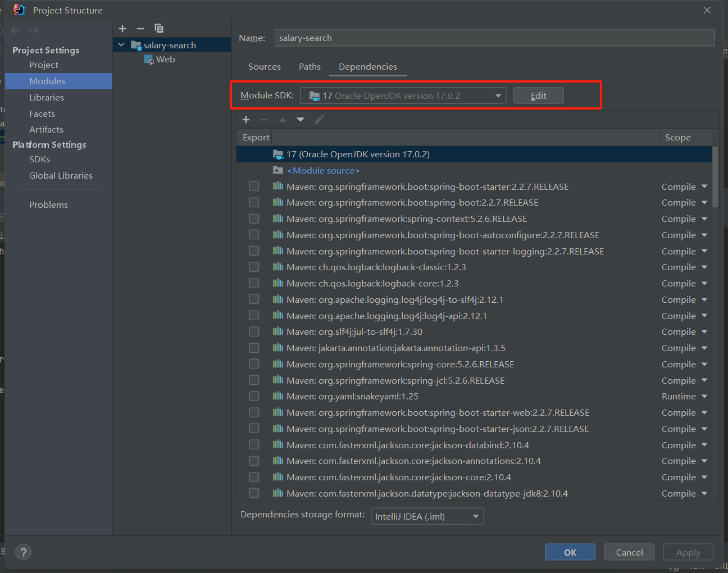Viewport: 728px width, 573px height.
Task: Switch to the Paths tab
Action: tap(310, 66)
